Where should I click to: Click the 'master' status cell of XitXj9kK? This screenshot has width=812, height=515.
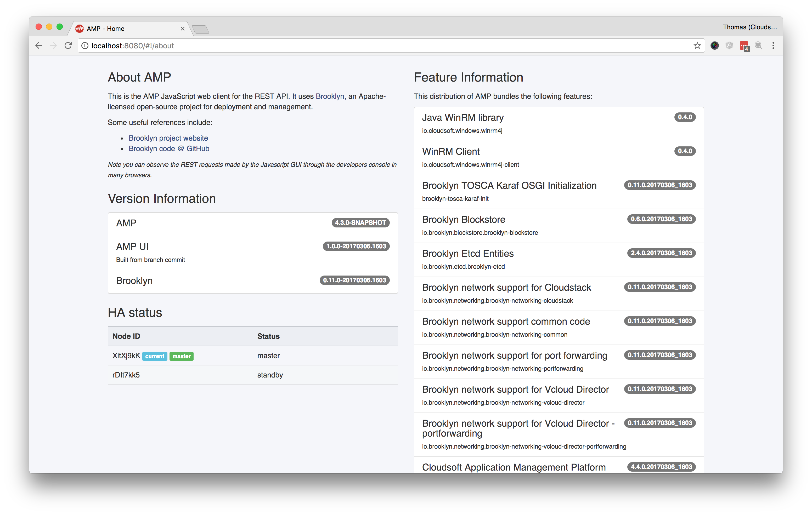[x=325, y=356]
